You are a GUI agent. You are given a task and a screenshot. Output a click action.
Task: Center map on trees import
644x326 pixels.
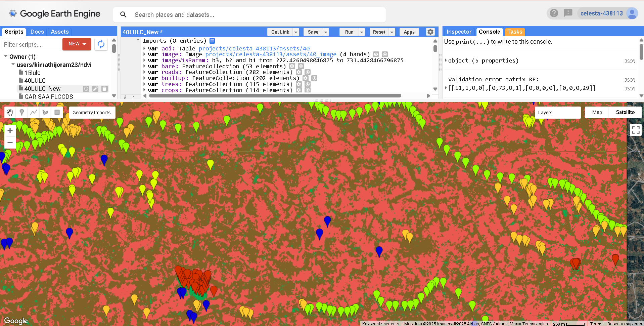308,84
